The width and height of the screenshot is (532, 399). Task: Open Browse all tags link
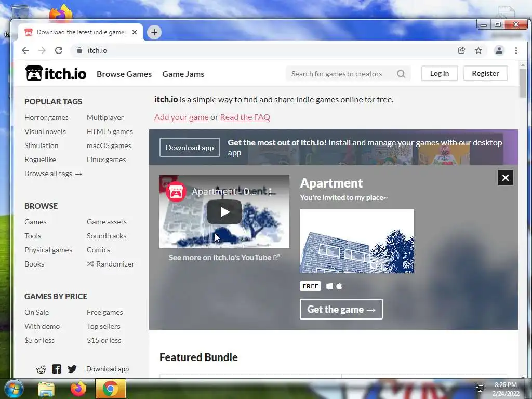tap(54, 174)
